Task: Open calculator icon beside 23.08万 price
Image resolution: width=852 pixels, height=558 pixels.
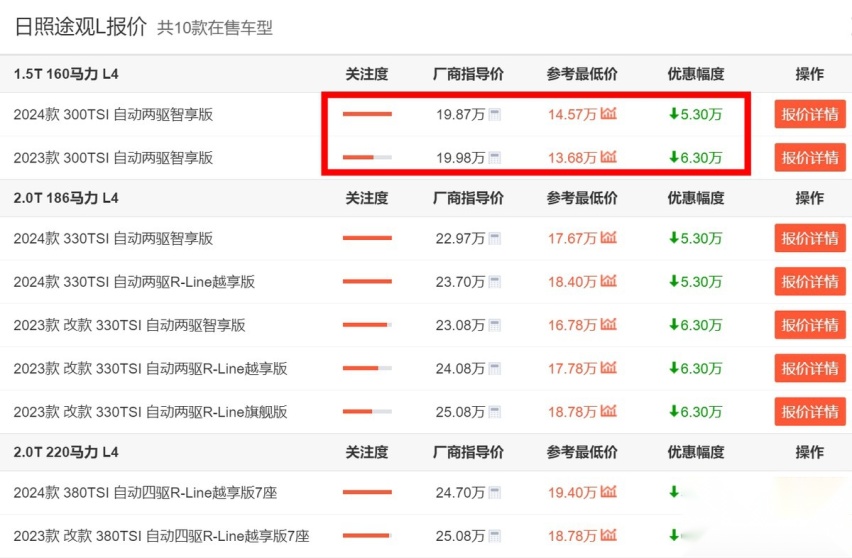Action: point(494,325)
